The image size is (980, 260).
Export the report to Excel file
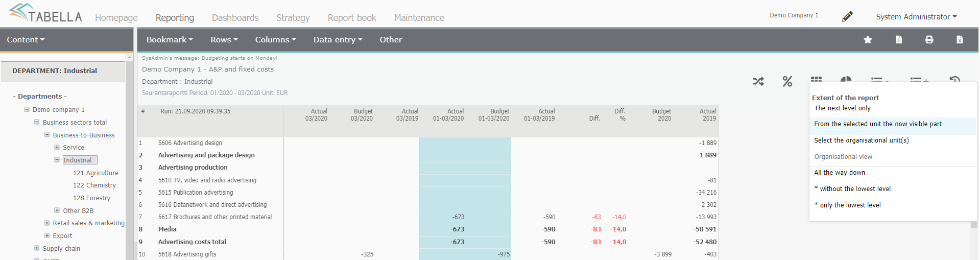[x=960, y=40]
